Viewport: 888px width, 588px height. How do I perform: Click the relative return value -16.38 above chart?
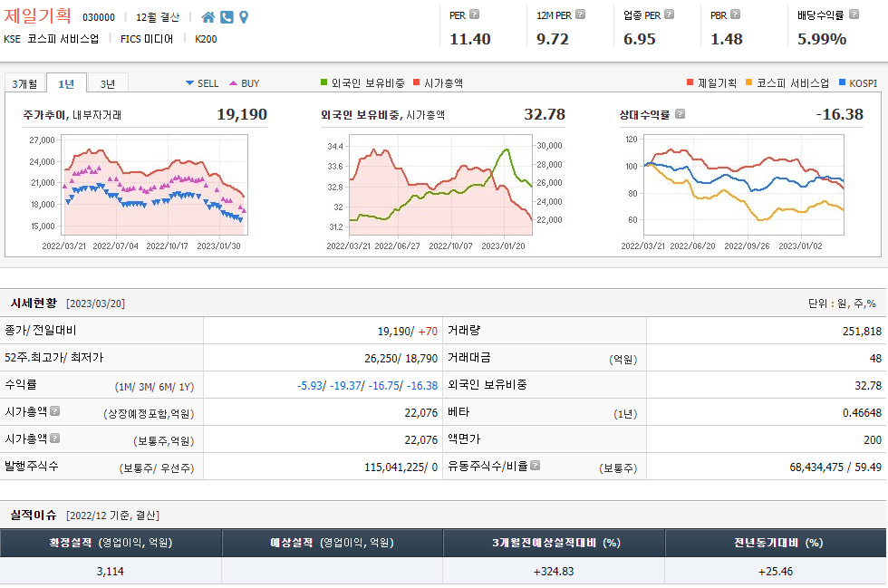pos(839,114)
